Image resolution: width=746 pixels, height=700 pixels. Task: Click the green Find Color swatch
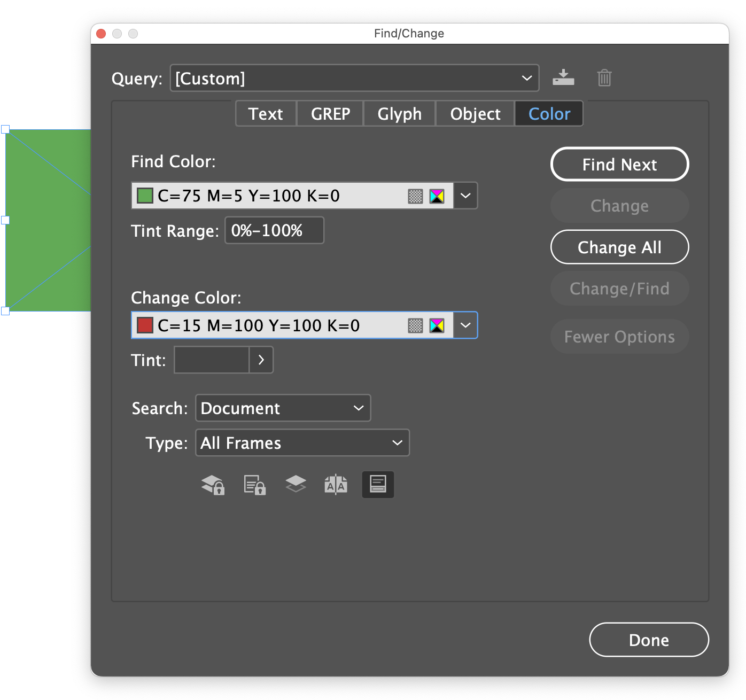[x=145, y=196]
